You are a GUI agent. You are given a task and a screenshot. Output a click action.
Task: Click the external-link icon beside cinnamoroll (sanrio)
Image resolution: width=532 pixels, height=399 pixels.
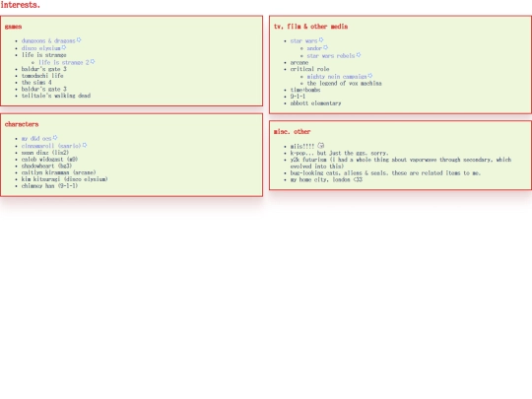point(85,145)
